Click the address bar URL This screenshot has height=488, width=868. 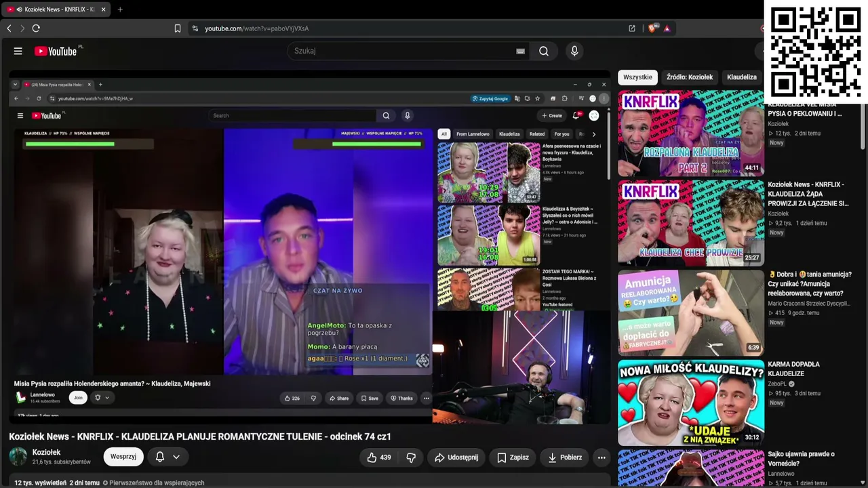(257, 28)
